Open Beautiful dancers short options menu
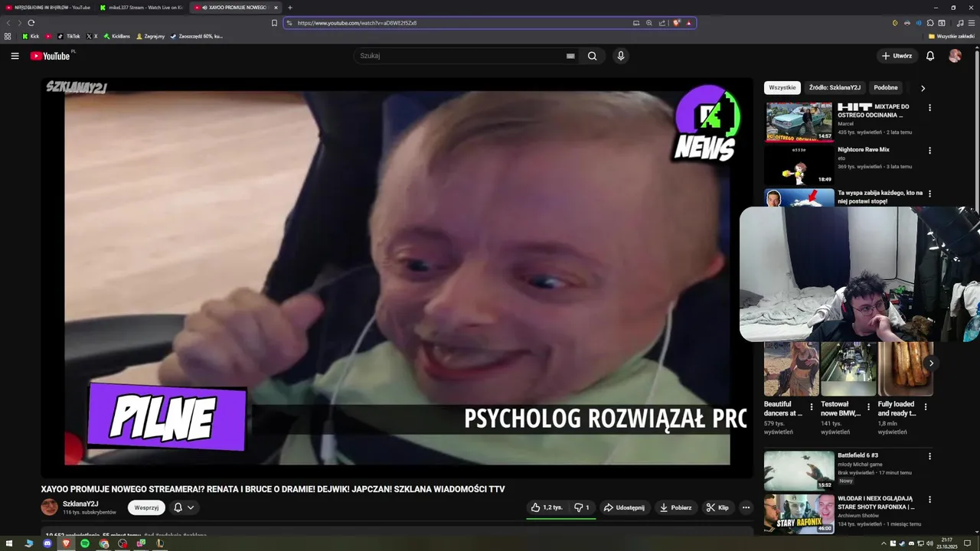Viewport: 980px width, 551px height. [811, 407]
